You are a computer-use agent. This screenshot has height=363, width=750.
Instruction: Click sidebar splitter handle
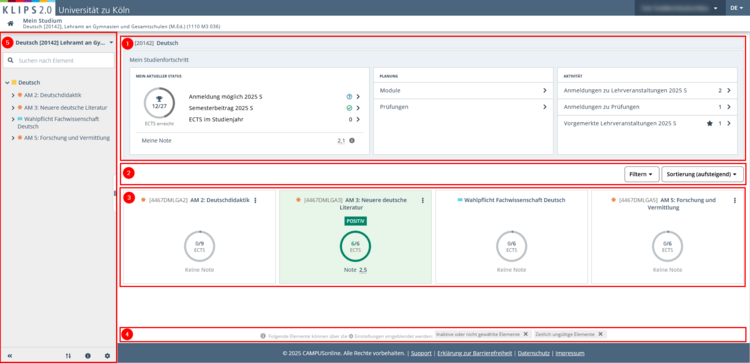tap(115, 193)
